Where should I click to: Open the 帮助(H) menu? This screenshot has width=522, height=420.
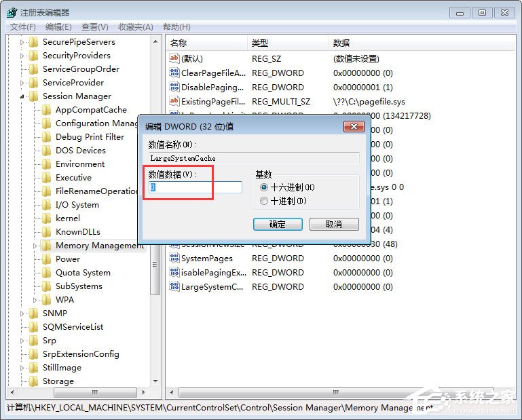176,27
